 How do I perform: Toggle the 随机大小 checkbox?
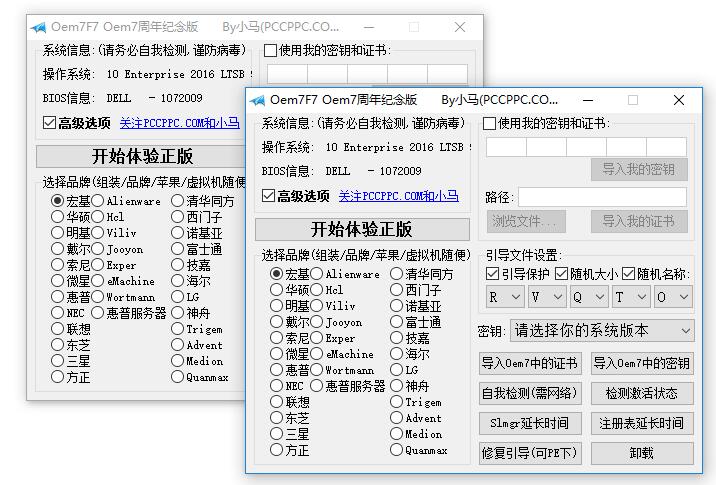pyautogui.click(x=562, y=274)
